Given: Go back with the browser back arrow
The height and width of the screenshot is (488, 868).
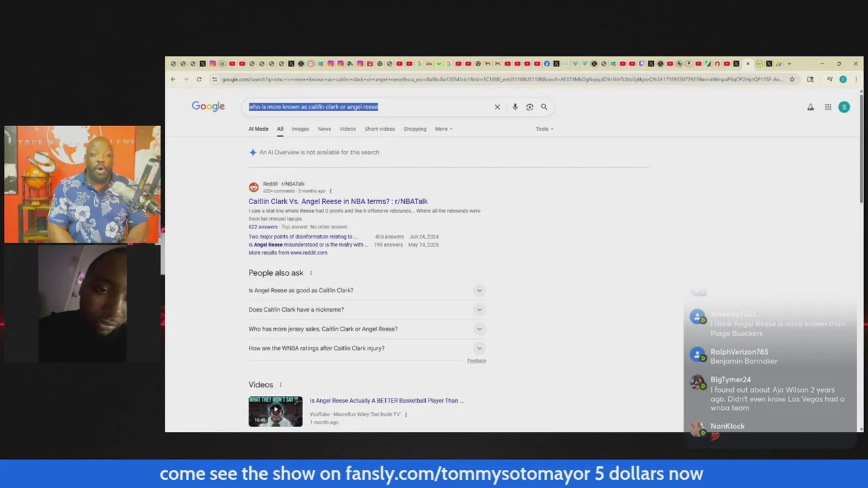Looking at the screenshot, I should point(173,79).
